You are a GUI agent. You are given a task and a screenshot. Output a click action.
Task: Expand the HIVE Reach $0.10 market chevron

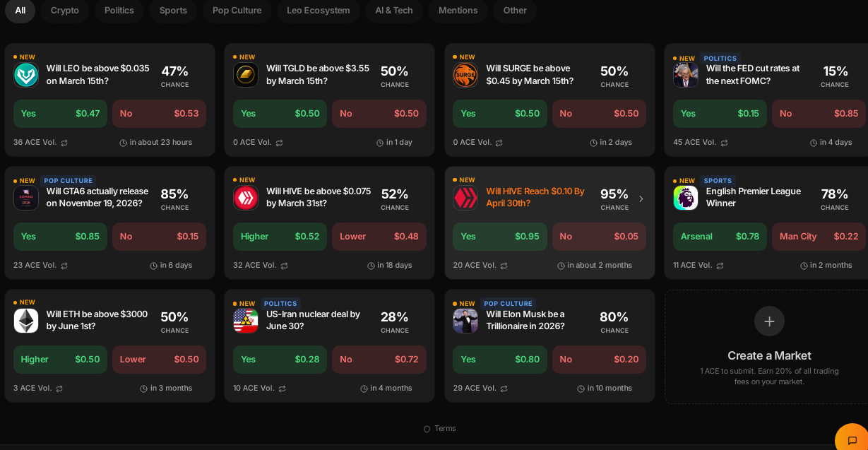[641, 199]
